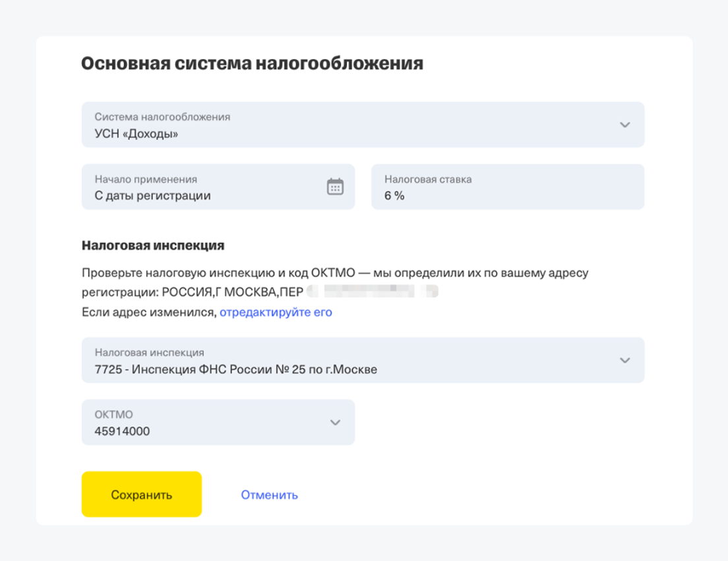Click the bold Налоговая инспекция subheading
728x561 pixels.
153,246
